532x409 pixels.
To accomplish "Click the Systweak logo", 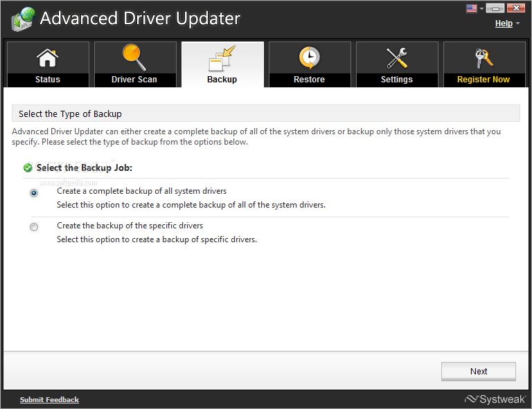I will [x=495, y=399].
